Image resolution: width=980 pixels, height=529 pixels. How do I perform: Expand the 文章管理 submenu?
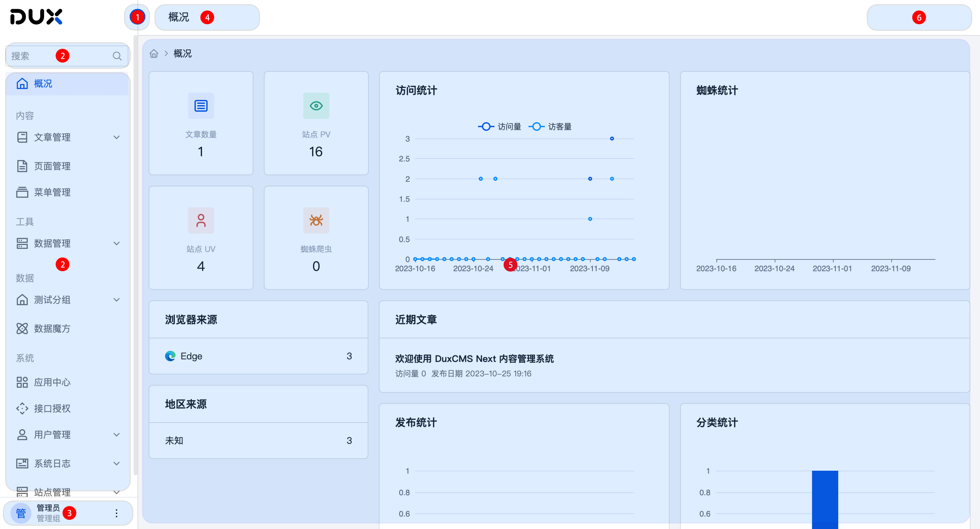(117, 137)
